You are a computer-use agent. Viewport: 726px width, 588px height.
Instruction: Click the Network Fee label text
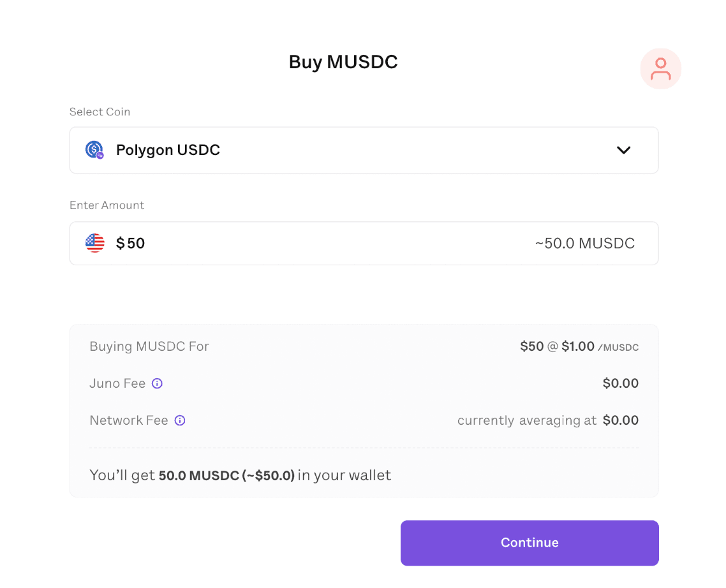click(128, 420)
